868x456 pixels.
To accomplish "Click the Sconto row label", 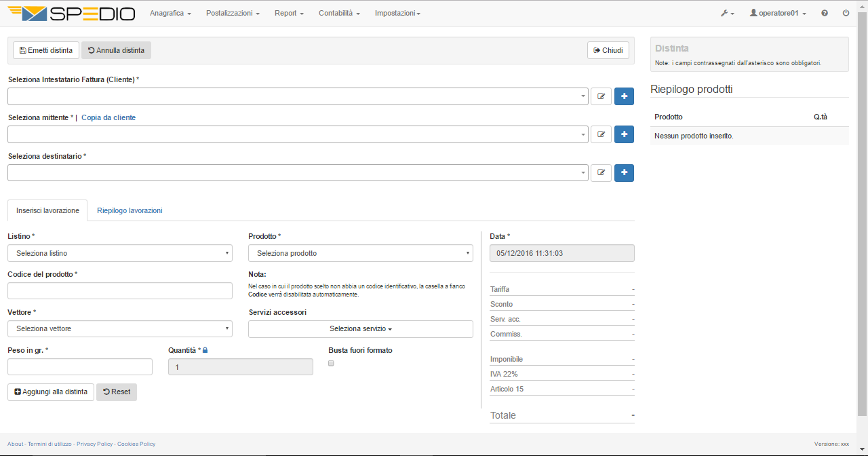I will pos(501,304).
